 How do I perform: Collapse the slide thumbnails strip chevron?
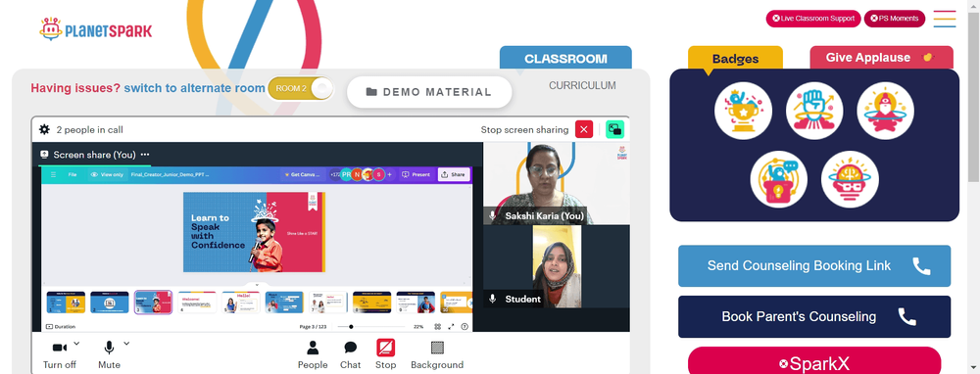(256, 285)
